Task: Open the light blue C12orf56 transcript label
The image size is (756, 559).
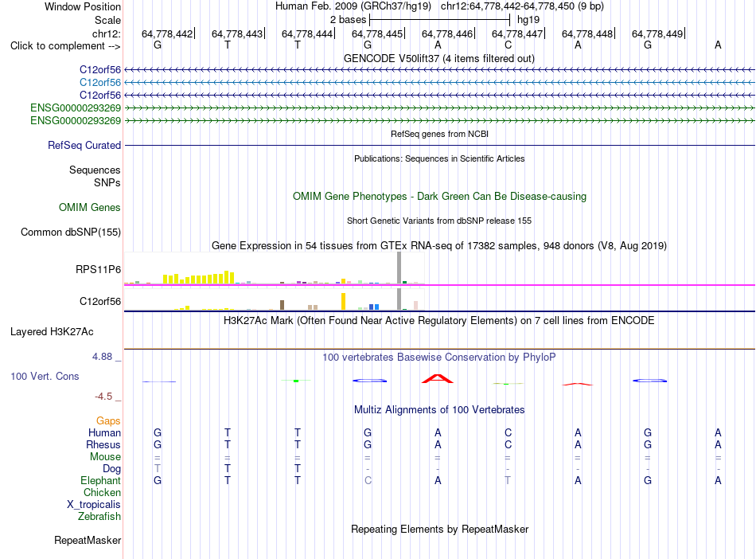Action: point(100,83)
